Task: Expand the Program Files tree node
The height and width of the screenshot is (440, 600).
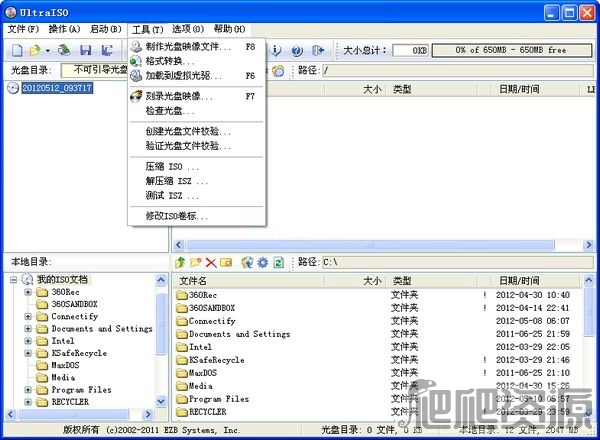Action: [28, 390]
